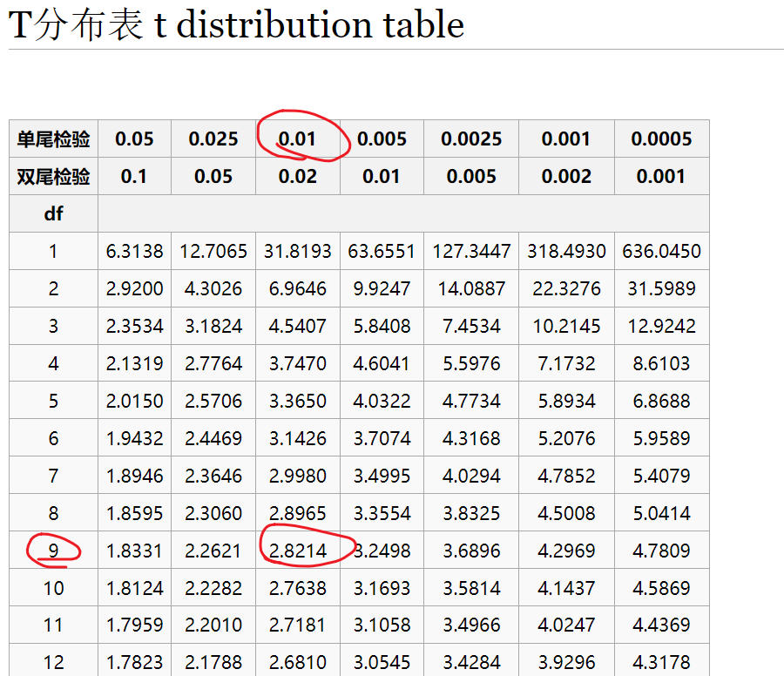Select the value 4.7852
This screenshot has width=784, height=676.
point(566,476)
